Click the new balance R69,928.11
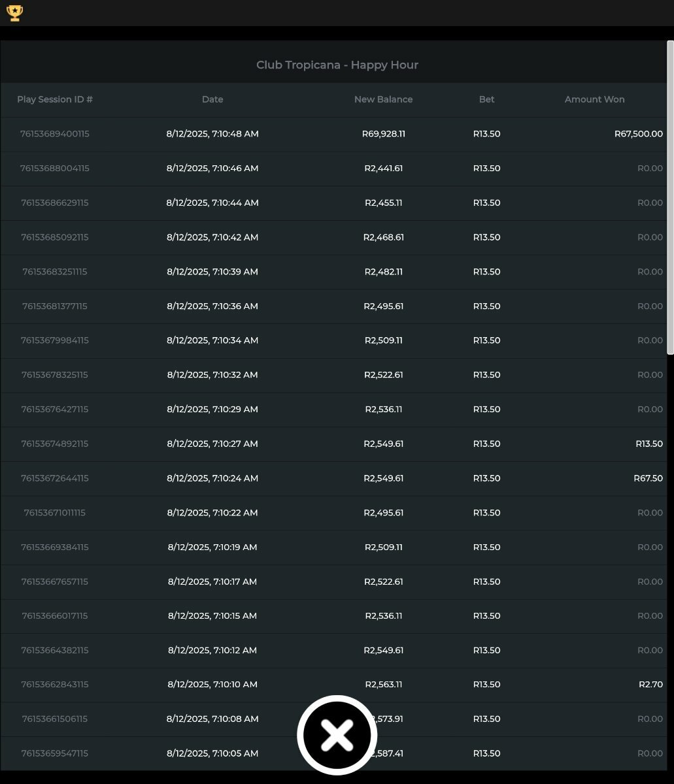This screenshot has width=674, height=784. (x=384, y=134)
